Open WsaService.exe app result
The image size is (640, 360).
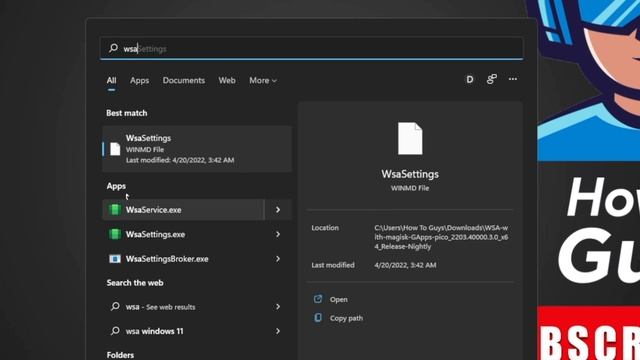click(x=183, y=210)
